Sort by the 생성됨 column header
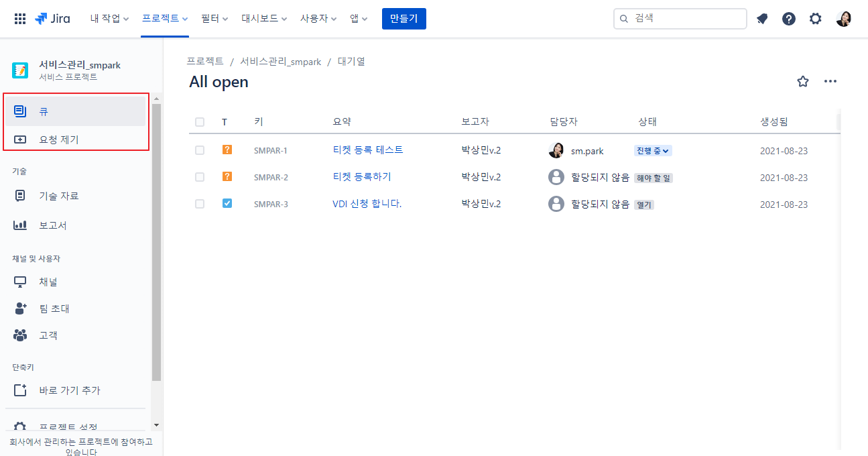868x456 pixels. [x=774, y=121]
